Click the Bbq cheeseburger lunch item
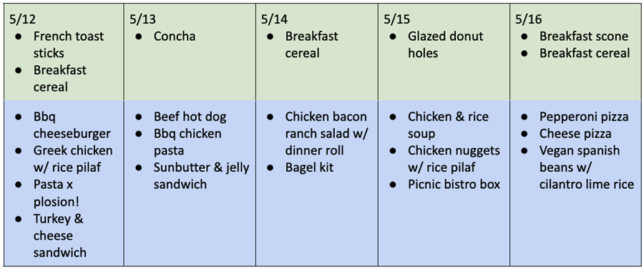The height and width of the screenshot is (272, 644). 72,125
